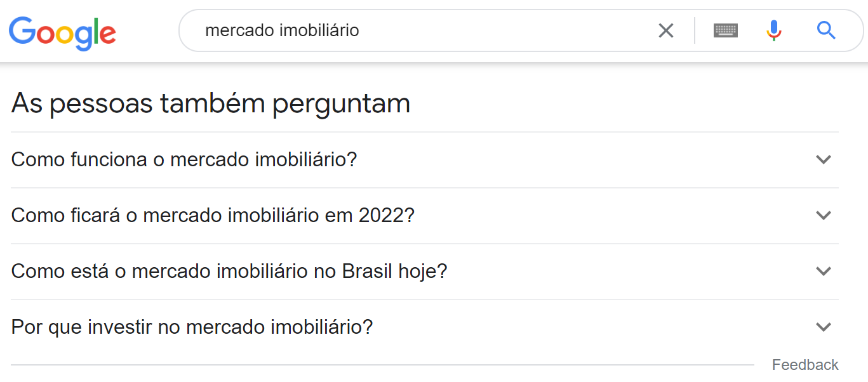Start voice search with the microphone icon
The width and height of the screenshot is (868, 382).
773,30
